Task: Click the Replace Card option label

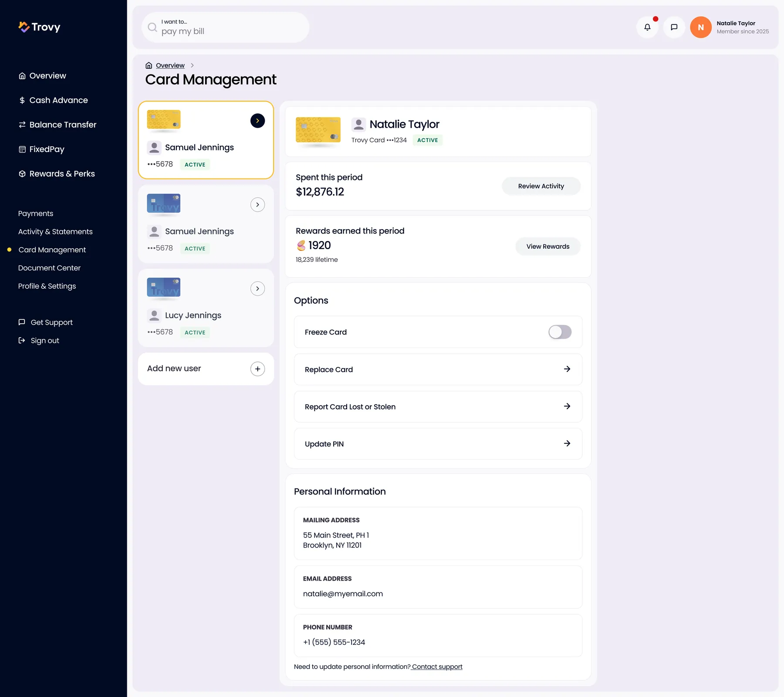Action: point(329,369)
